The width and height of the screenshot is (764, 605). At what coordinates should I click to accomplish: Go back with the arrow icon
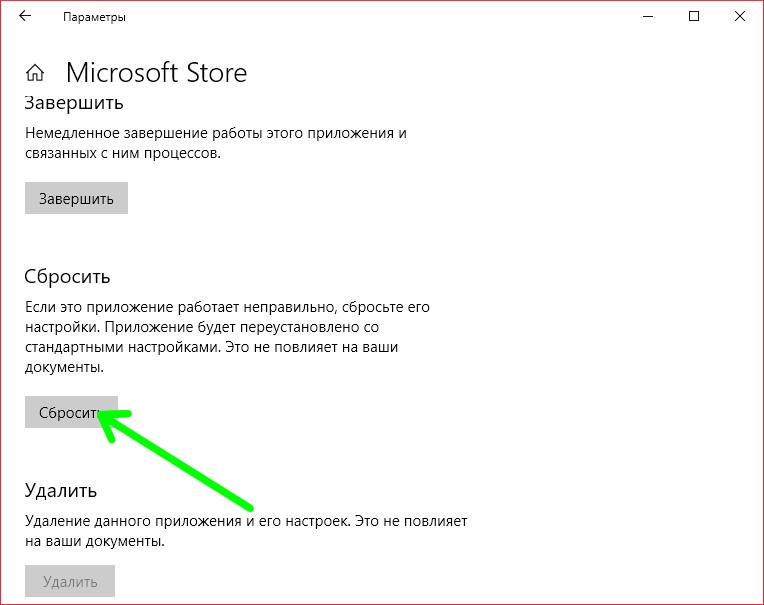pos(25,16)
